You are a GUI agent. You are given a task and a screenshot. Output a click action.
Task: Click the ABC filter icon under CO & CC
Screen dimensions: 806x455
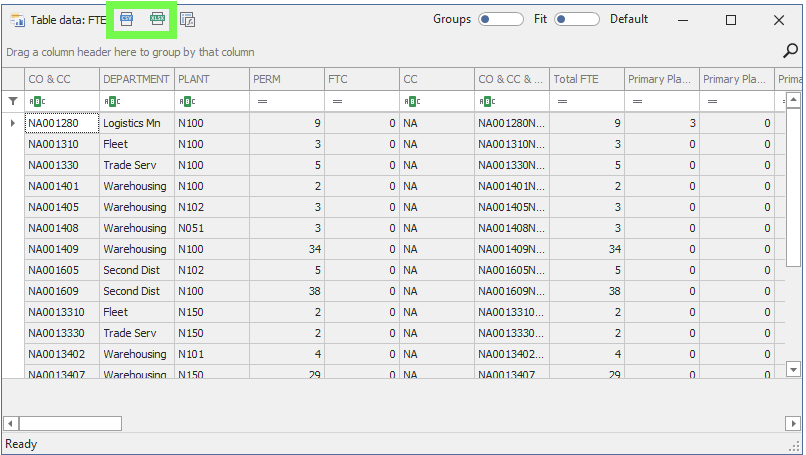point(38,101)
